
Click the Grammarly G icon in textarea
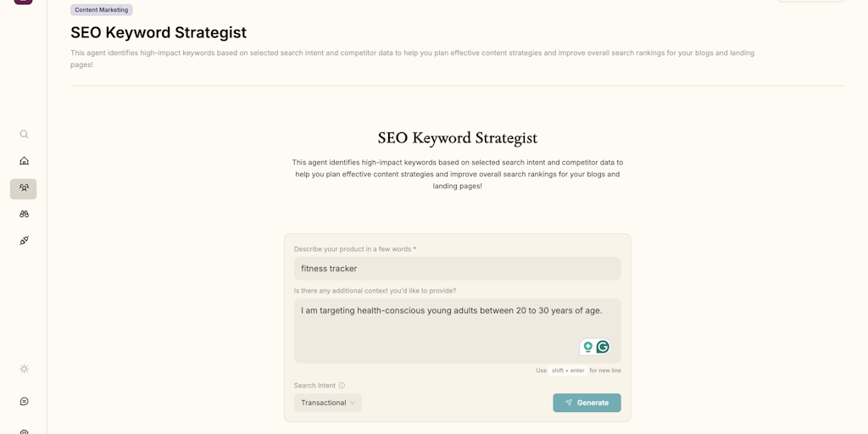tap(603, 347)
